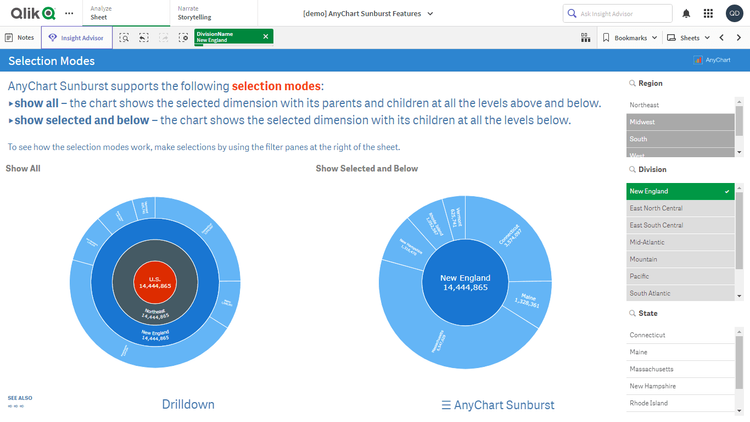The image size is (750, 422).
Task: Open the Drilldown link
Action: pyautogui.click(x=188, y=405)
